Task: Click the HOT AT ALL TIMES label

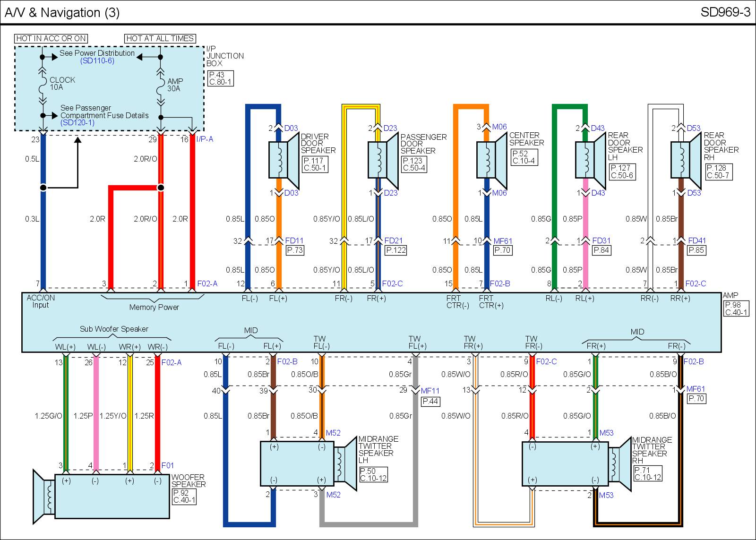Action: pyautogui.click(x=160, y=38)
